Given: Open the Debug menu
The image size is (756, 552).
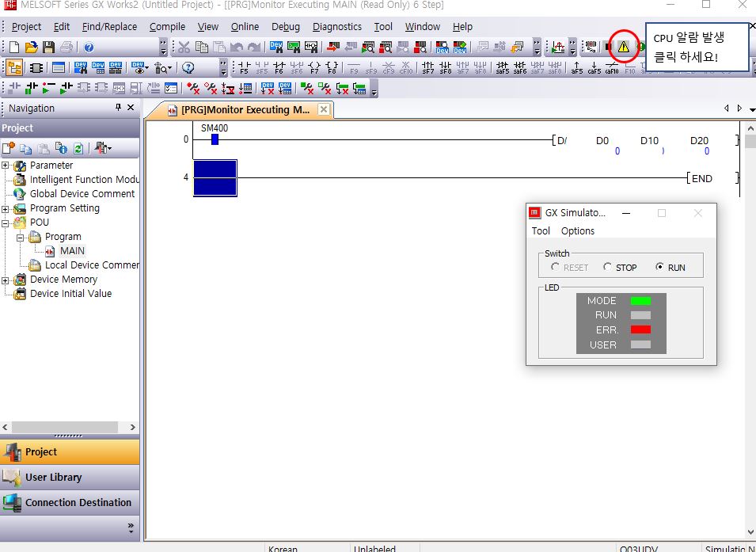Looking at the screenshot, I should pos(286,27).
